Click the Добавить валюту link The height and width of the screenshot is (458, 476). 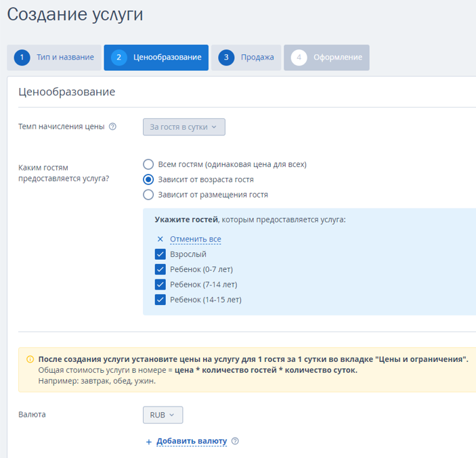pyautogui.click(x=192, y=441)
